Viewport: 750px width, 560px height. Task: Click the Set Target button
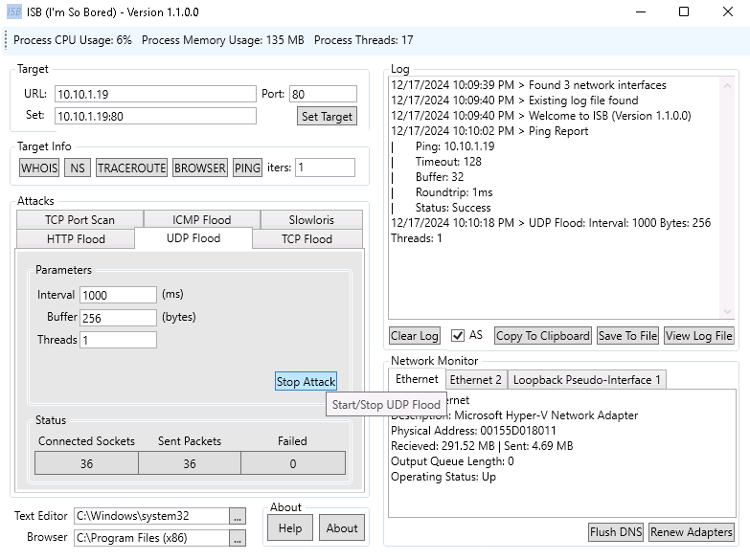click(327, 116)
